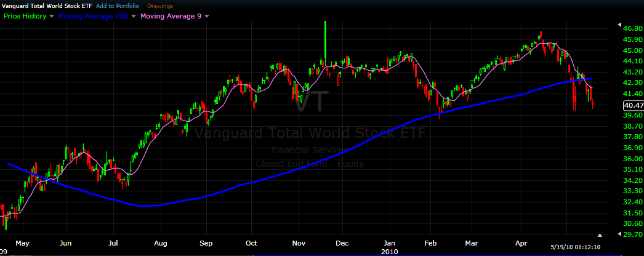Click the 33.30 price axis label

[x=633, y=191]
